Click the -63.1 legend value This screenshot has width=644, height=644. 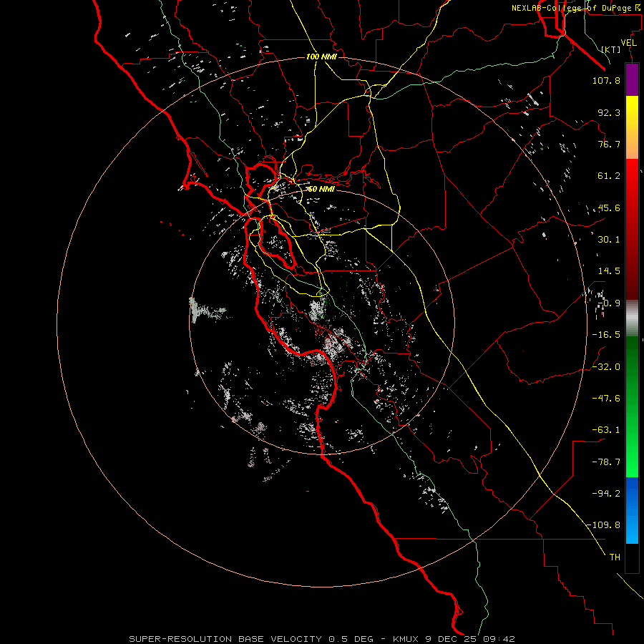pyautogui.click(x=606, y=430)
